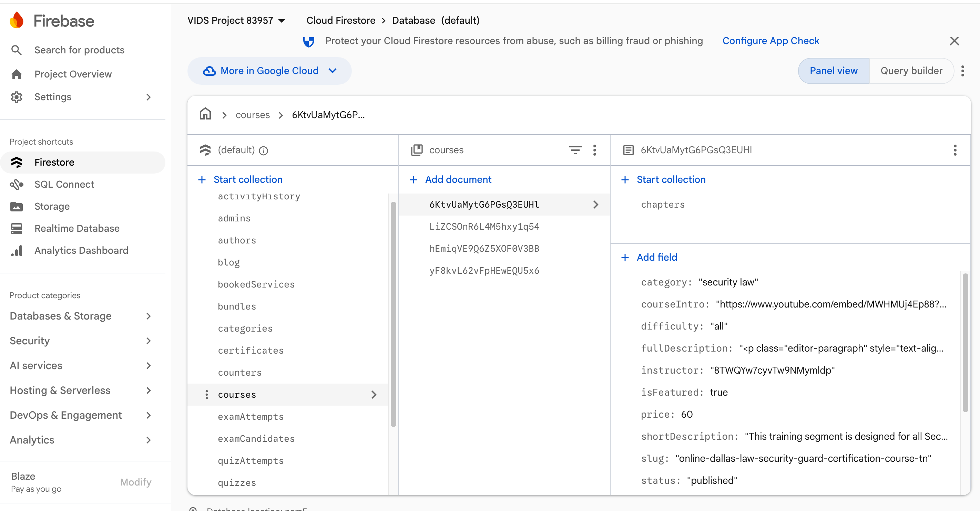Click the plus icon for Add field

(x=625, y=258)
